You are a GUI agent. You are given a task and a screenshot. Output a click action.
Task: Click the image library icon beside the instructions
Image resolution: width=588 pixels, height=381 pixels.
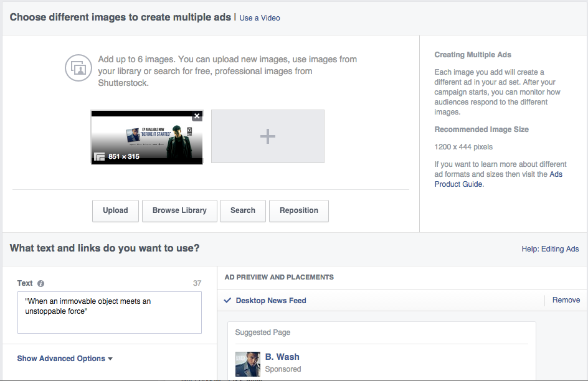coord(78,67)
